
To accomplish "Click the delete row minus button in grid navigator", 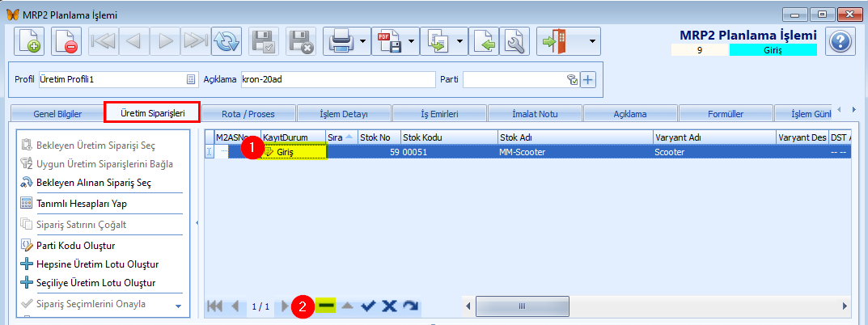I will [x=326, y=305].
